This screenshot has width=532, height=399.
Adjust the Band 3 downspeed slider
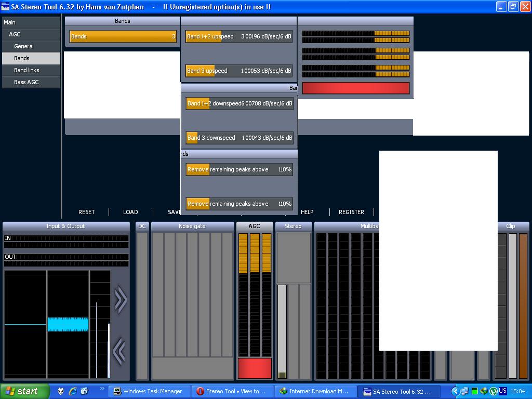(x=240, y=138)
